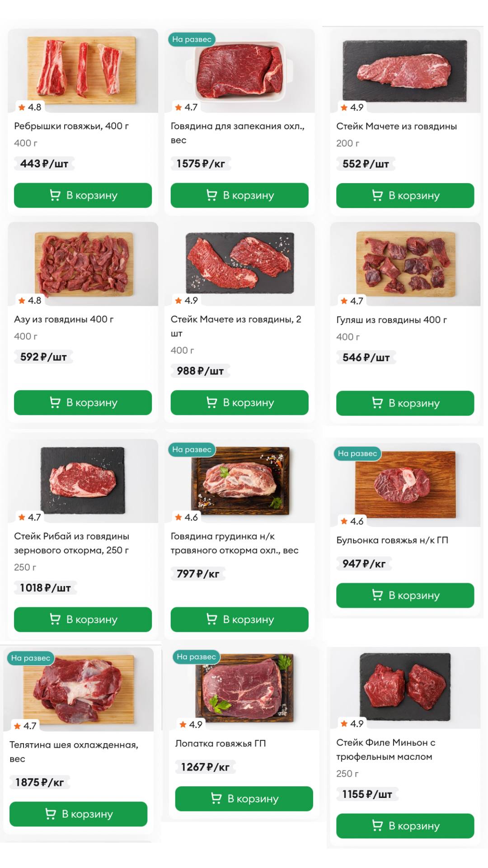488x868 pixels.
Task: Click star rating icon on Ребрышки говяжьи
Action: [x=22, y=107]
